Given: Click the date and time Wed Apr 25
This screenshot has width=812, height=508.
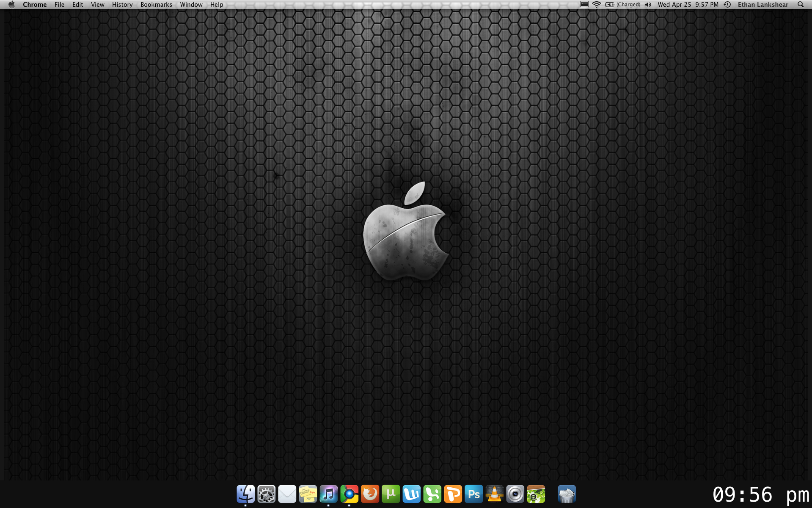Looking at the screenshot, I should click(x=688, y=5).
